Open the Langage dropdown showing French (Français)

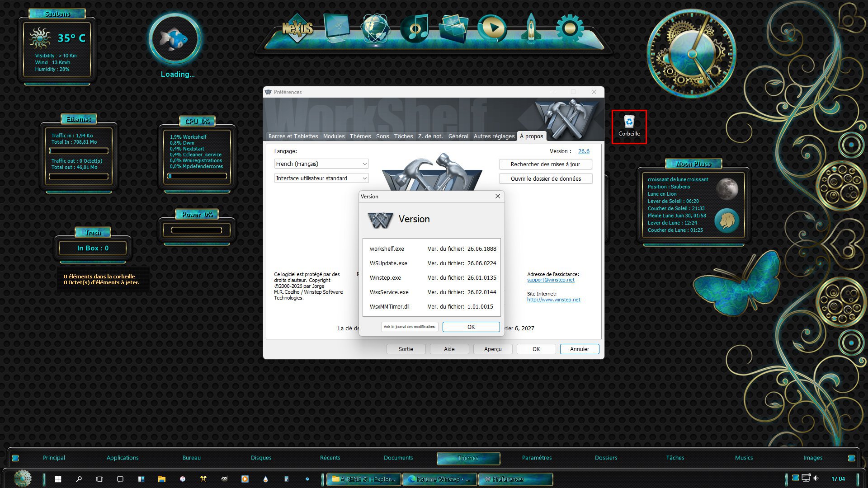tap(321, 164)
